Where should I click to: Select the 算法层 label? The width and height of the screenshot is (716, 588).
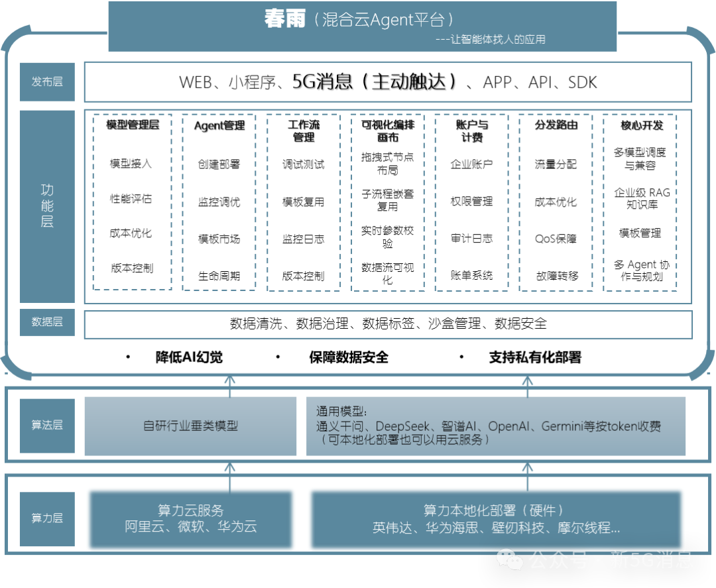[47, 425]
